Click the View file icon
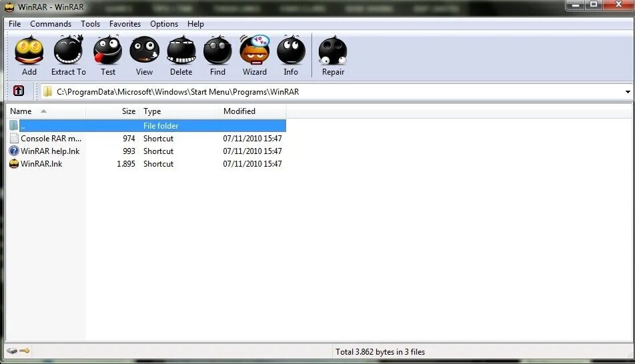 [x=144, y=50]
